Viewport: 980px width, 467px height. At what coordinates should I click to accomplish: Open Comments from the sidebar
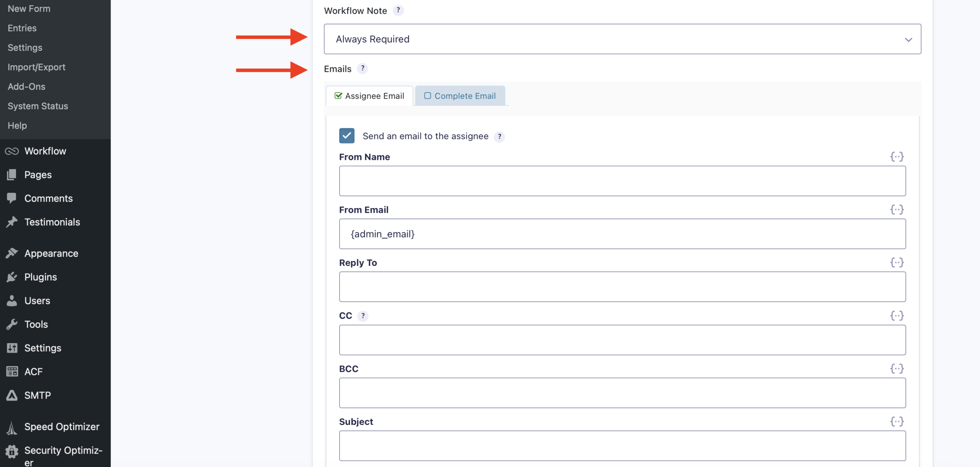49,198
